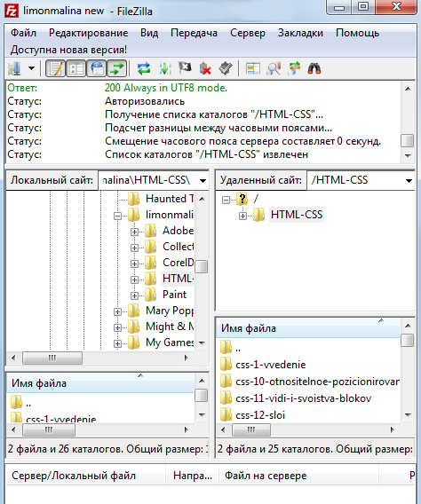This screenshot has height=504, width=421.
Task: Select the Haunted T folder
Action: (170, 199)
